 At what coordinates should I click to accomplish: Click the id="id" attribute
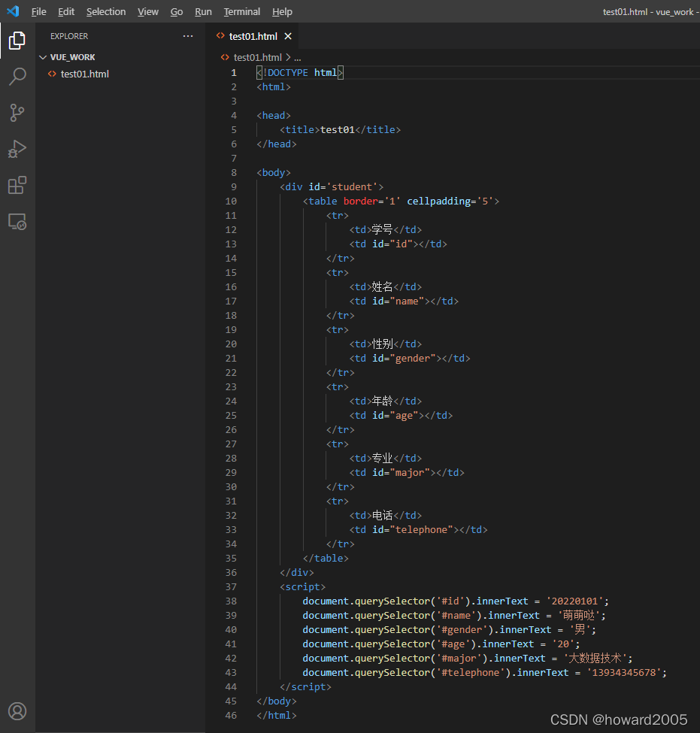pos(392,244)
